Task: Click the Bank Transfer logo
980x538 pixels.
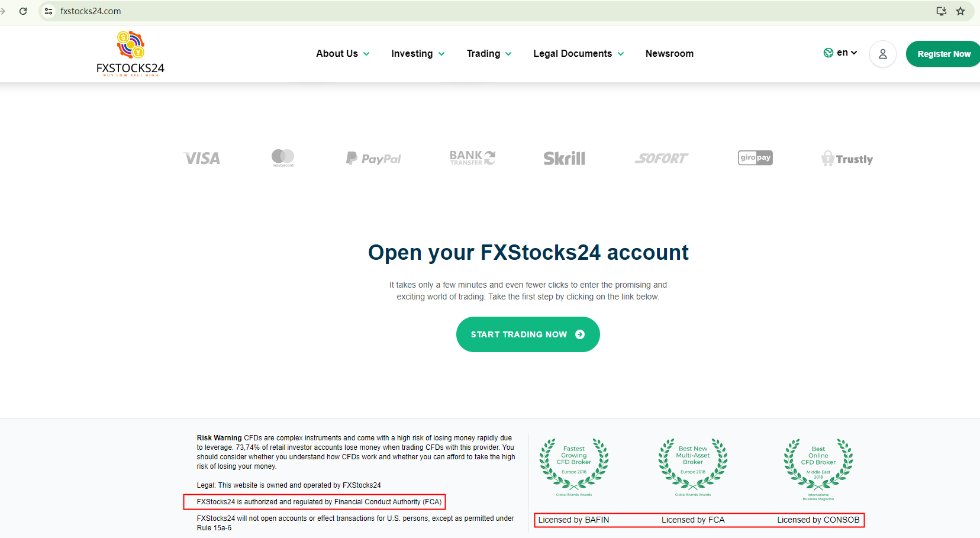Action: (x=472, y=157)
